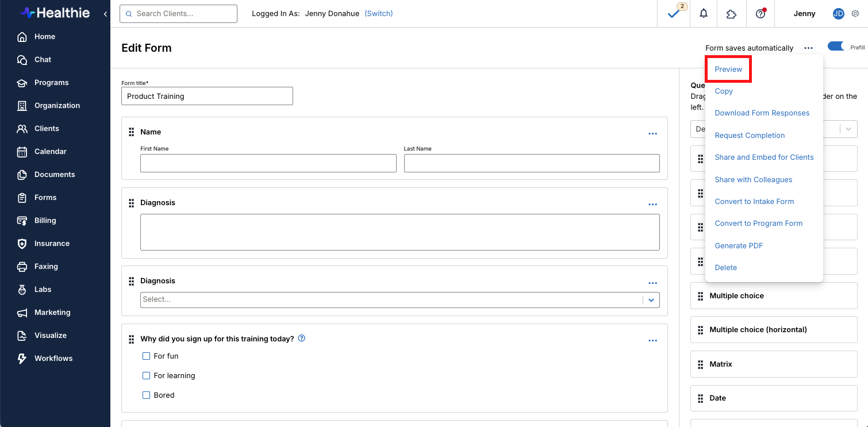Open the Clients section

(38, 129)
